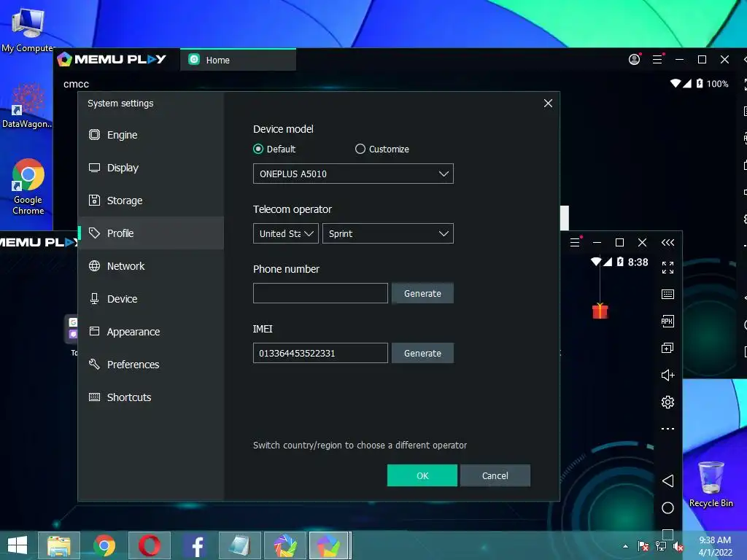Viewport: 747px width, 560px height.
Task: Click the IMEI input field
Action: click(x=320, y=354)
